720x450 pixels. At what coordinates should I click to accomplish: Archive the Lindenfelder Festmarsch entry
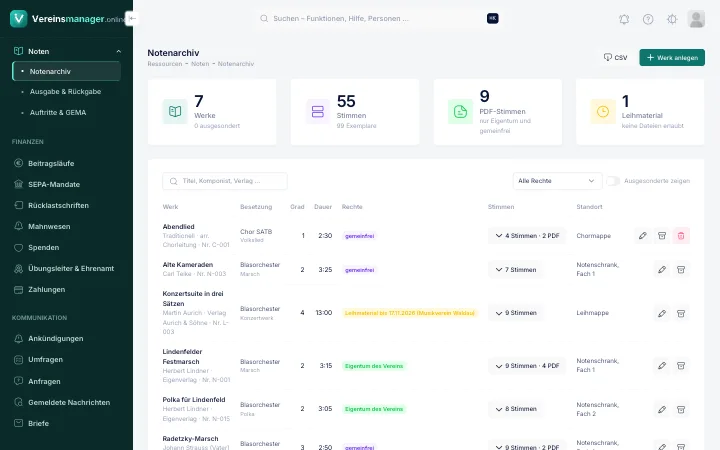pos(681,366)
